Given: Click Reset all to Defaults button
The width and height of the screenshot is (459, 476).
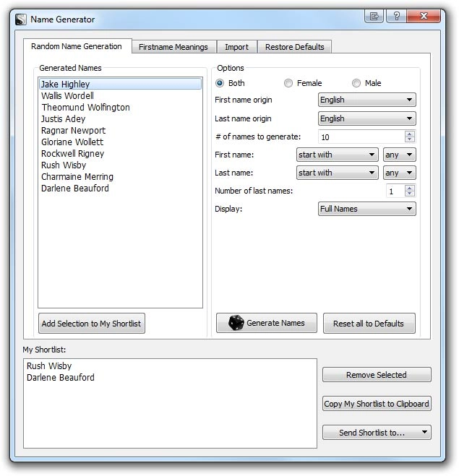Looking at the screenshot, I should click(369, 324).
